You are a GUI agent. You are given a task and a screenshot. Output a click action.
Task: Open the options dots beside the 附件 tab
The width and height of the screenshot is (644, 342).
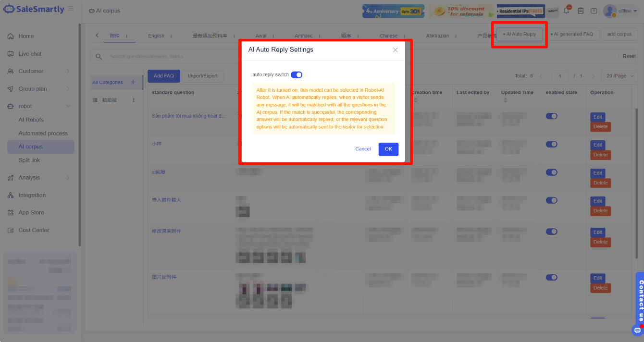(x=127, y=36)
